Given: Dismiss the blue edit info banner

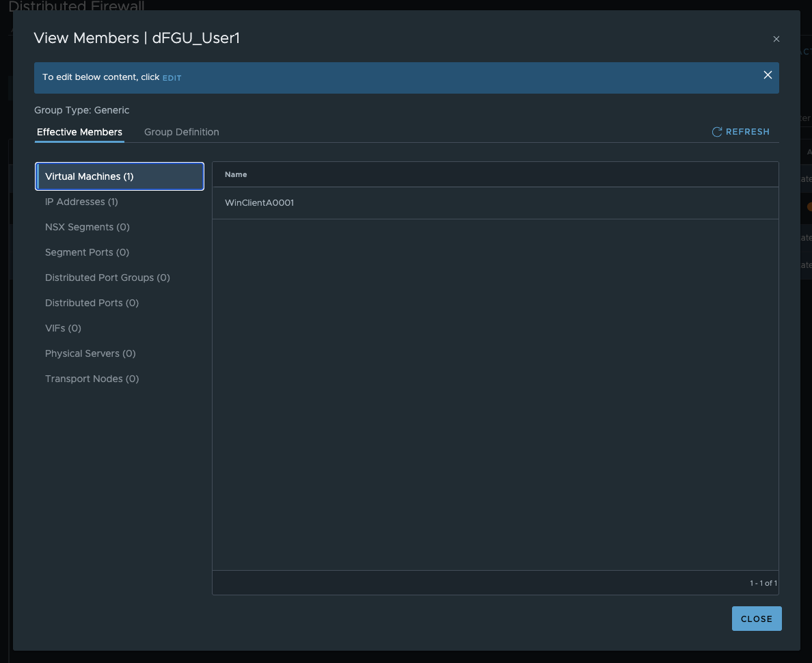Looking at the screenshot, I should pos(768,75).
